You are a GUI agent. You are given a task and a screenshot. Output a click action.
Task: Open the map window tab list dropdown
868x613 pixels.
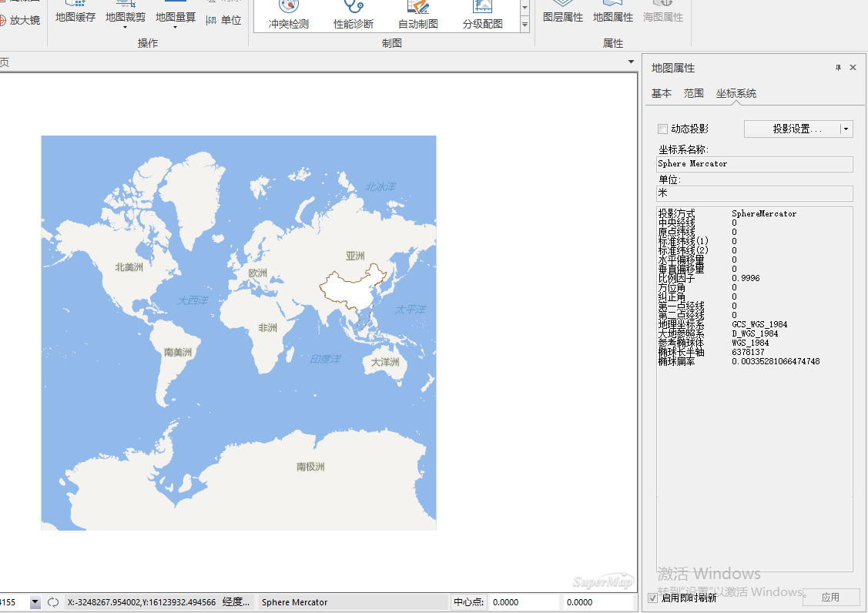pyautogui.click(x=631, y=62)
